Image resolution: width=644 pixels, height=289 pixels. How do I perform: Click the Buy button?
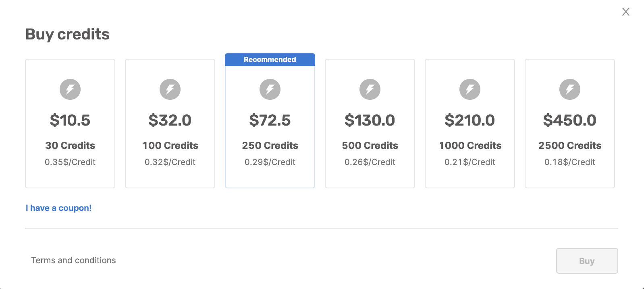tap(587, 261)
